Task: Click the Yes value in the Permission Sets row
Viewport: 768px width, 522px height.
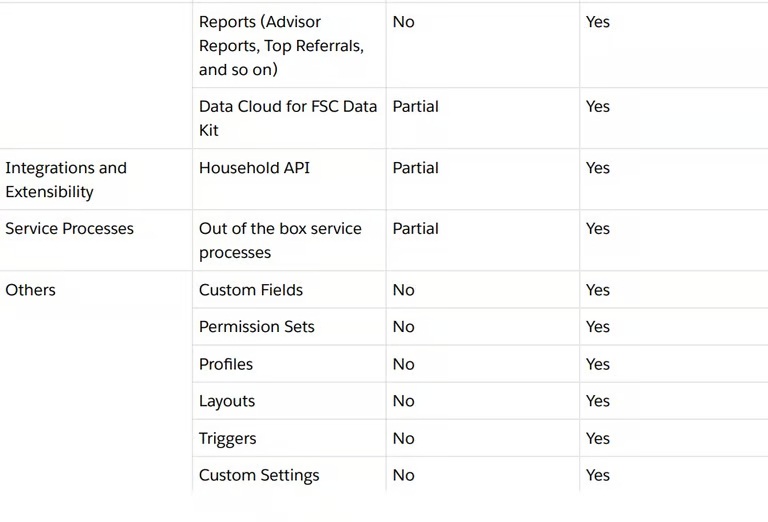Action: click(598, 327)
